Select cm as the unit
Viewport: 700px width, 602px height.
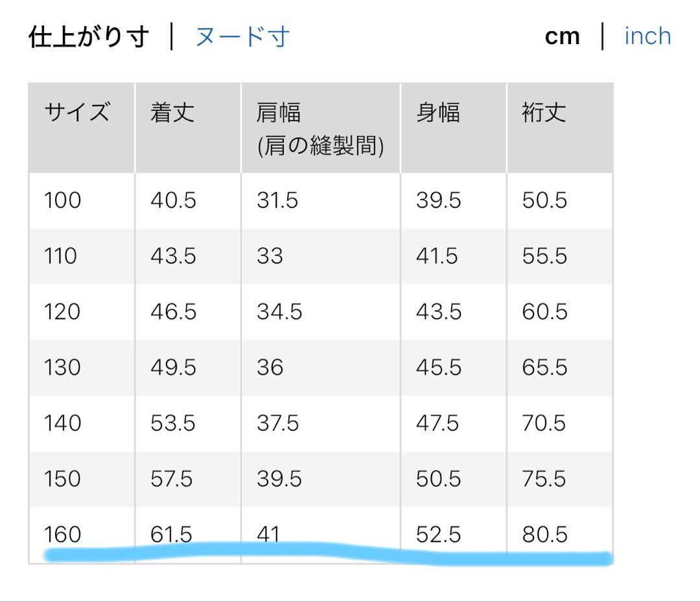[562, 37]
